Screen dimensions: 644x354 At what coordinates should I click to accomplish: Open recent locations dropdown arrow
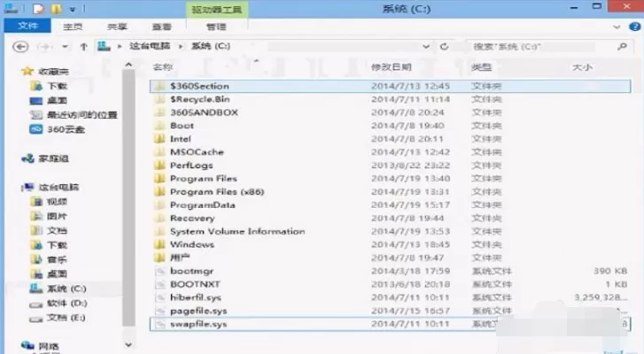[65, 46]
